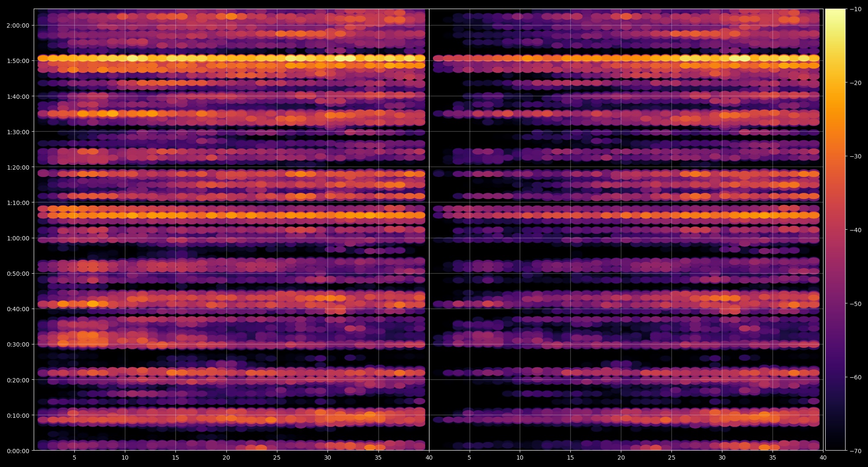Viewport: 868px width, 467px height.
Task: Click the 0:00:00 y-axis tick label
Action: coord(18,451)
